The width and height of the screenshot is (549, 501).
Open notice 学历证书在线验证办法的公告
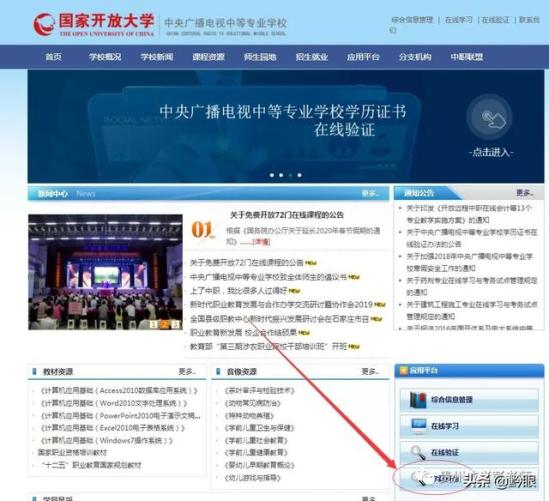click(x=471, y=238)
